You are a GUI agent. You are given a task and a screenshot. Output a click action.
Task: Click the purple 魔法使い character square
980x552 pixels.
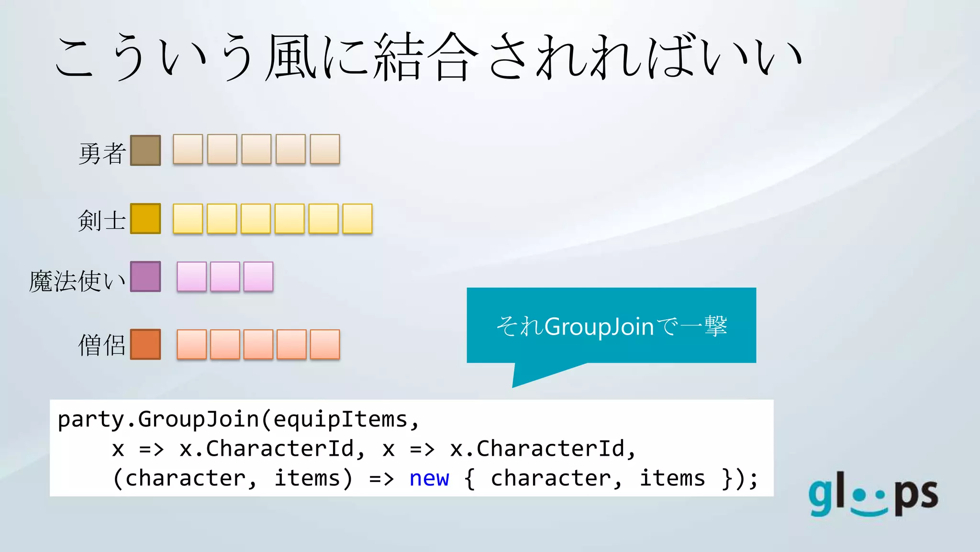coord(145,276)
